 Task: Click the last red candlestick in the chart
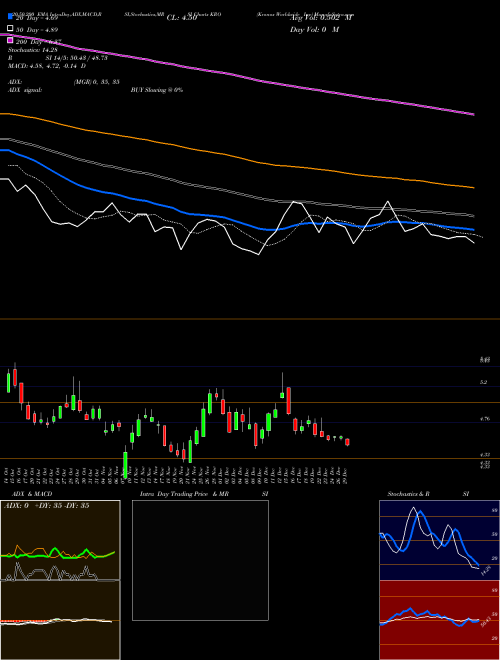pos(347,442)
